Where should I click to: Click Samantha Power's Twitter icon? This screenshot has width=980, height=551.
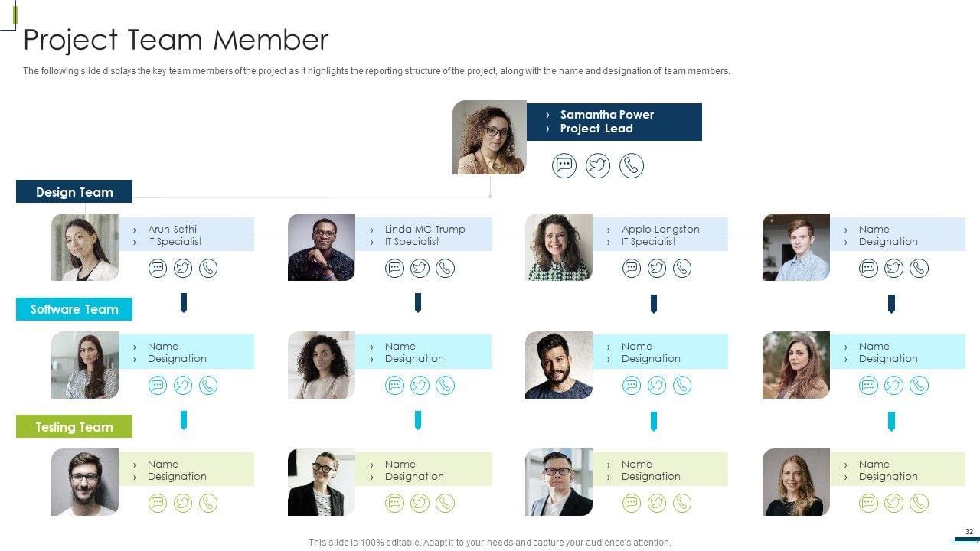point(598,165)
